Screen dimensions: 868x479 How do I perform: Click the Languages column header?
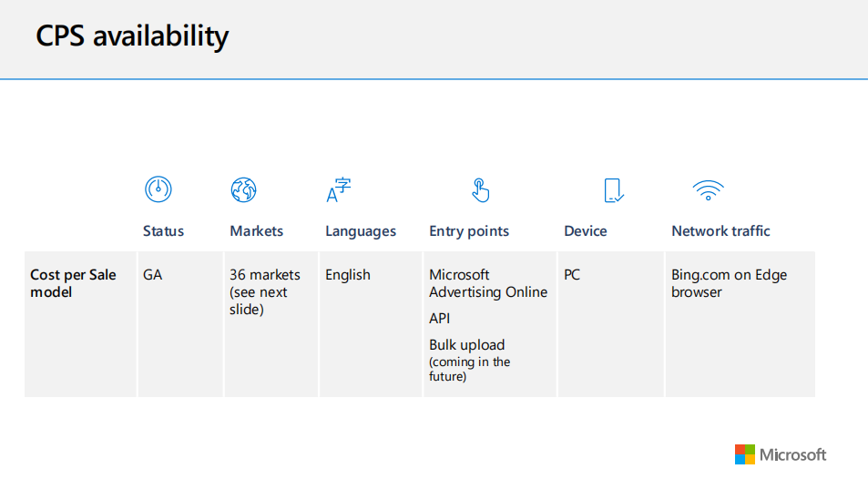361,231
